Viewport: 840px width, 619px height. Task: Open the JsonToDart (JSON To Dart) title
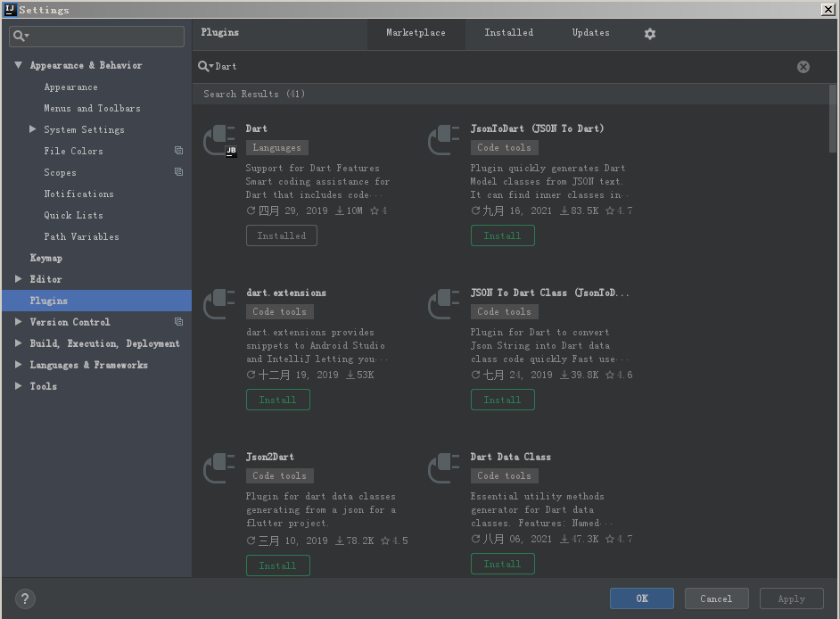(538, 128)
